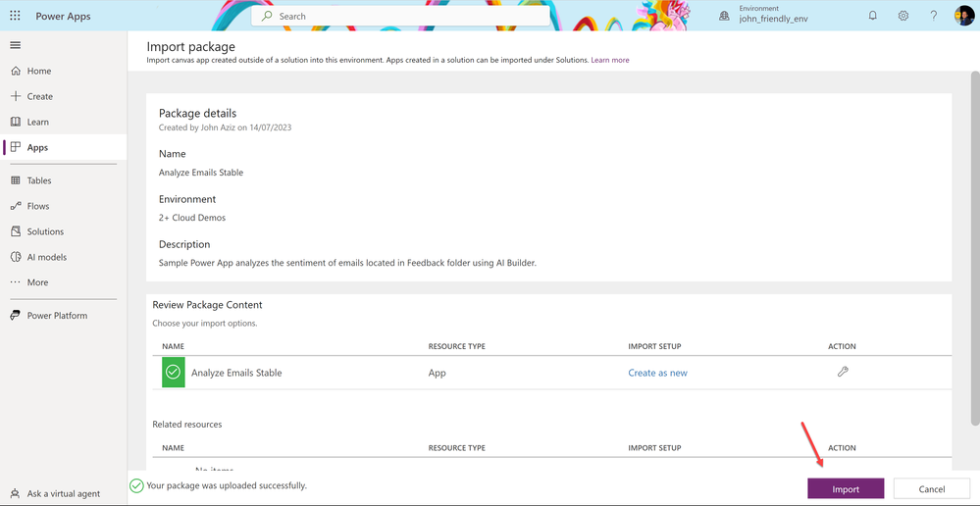The width and height of the screenshot is (980, 506).
Task: Click the AI models icon
Action: [17, 257]
